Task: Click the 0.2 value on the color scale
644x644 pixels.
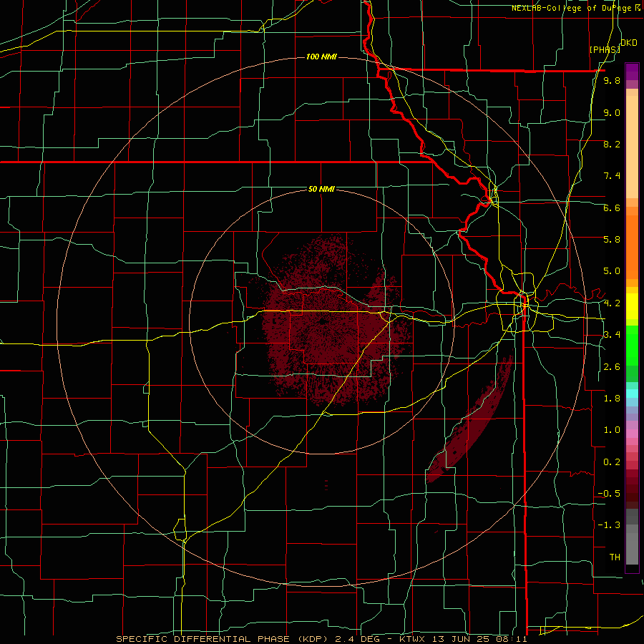Action: (x=612, y=462)
